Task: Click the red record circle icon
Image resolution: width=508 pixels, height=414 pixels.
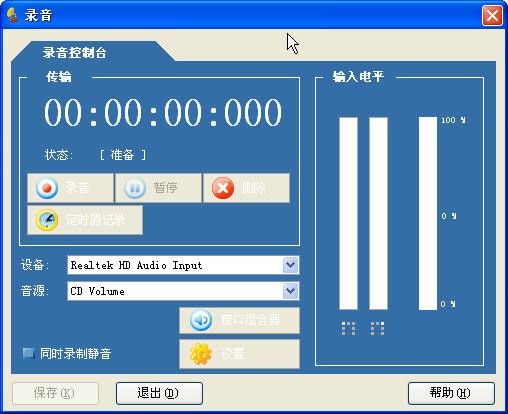Action: 47,188
